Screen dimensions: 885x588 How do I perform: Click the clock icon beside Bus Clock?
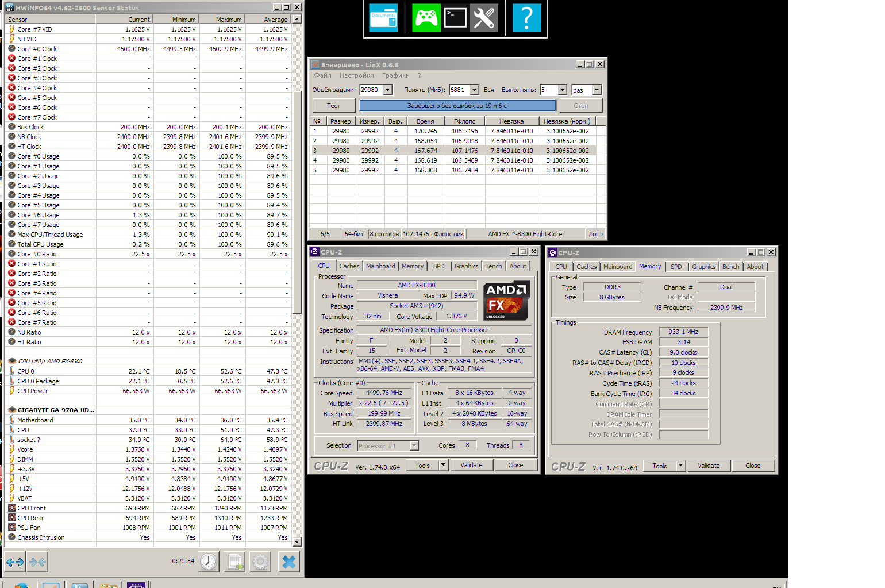click(x=11, y=127)
